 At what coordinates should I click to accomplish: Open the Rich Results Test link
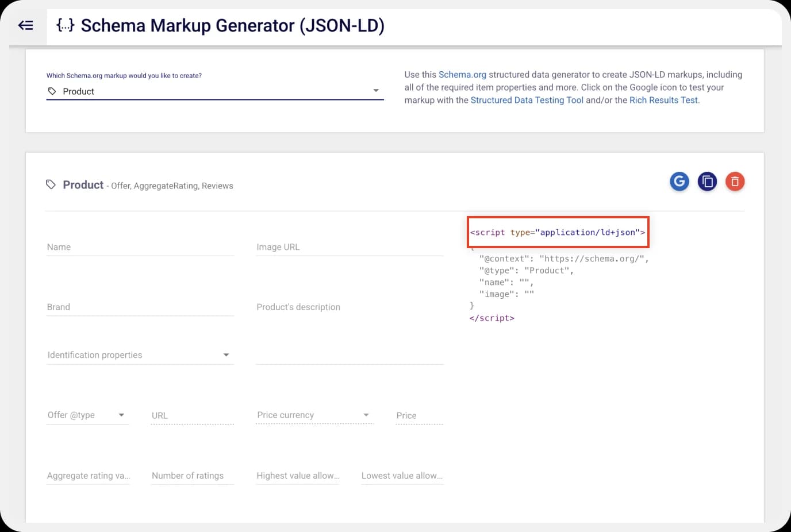pyautogui.click(x=663, y=100)
